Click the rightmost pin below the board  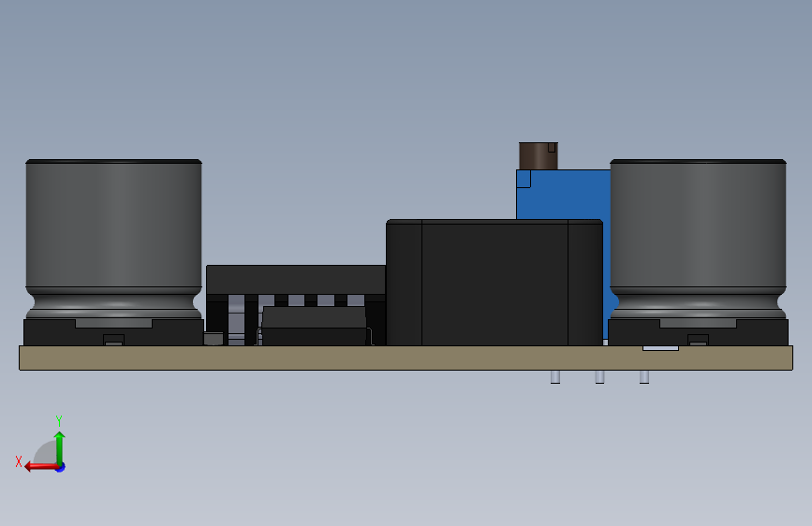click(x=644, y=377)
